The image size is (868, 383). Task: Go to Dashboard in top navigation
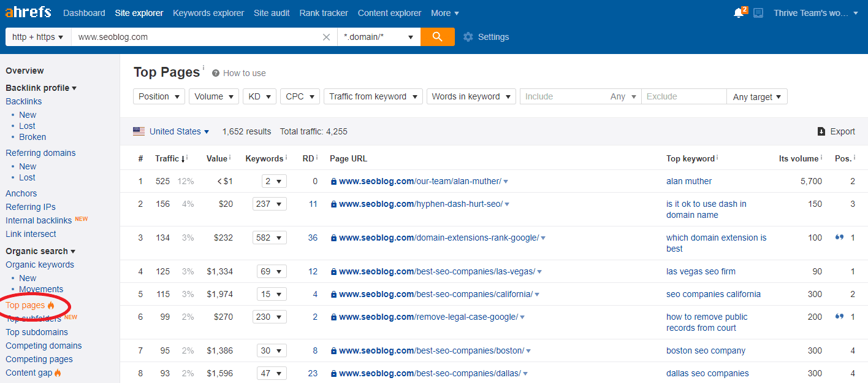click(x=84, y=13)
